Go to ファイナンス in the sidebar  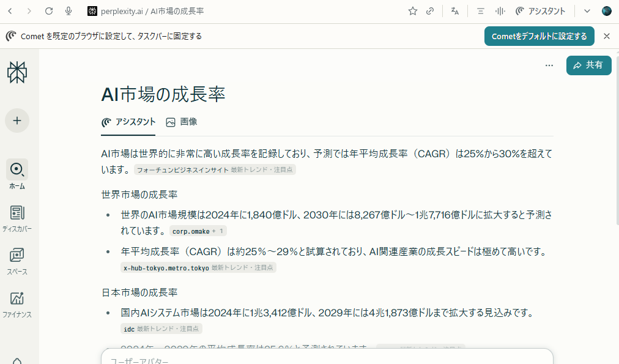tap(17, 304)
